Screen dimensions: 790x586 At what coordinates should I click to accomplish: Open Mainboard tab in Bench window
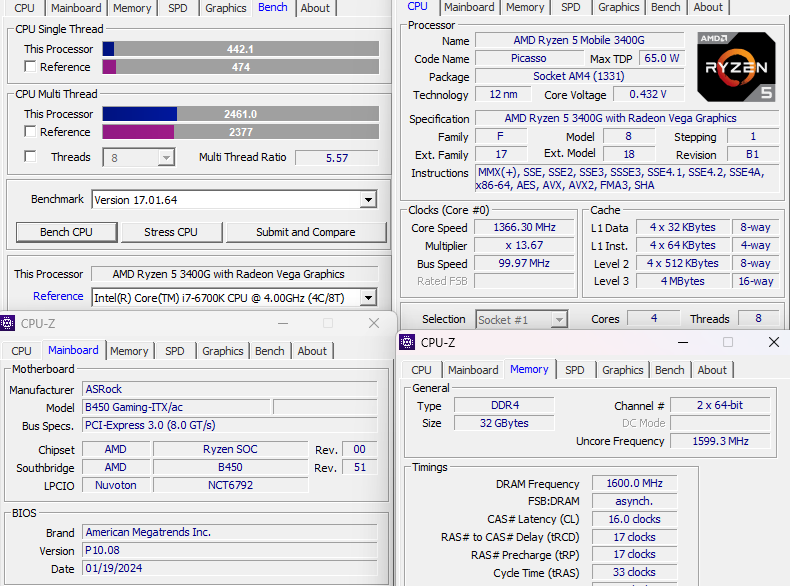coord(76,8)
